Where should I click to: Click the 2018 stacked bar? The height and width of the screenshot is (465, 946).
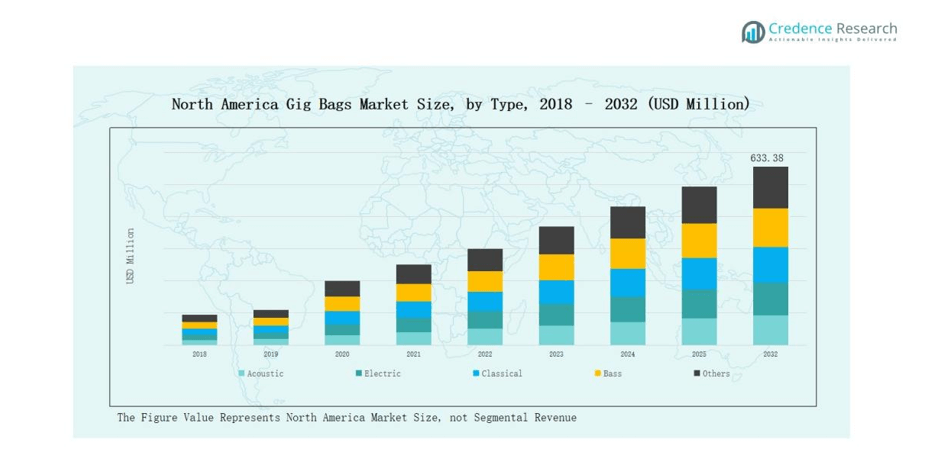[x=199, y=330]
